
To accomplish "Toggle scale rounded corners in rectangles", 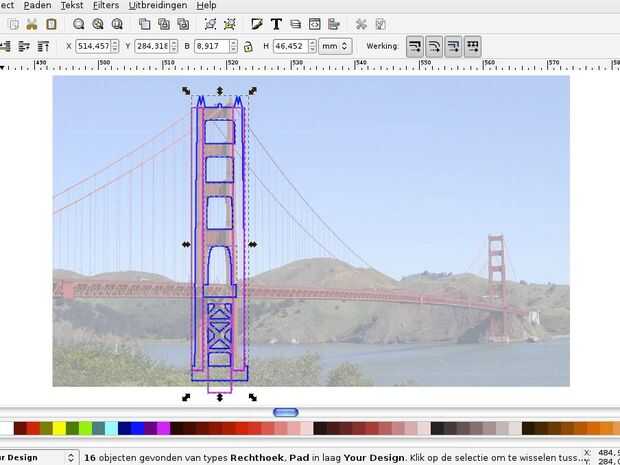I will [x=434, y=47].
